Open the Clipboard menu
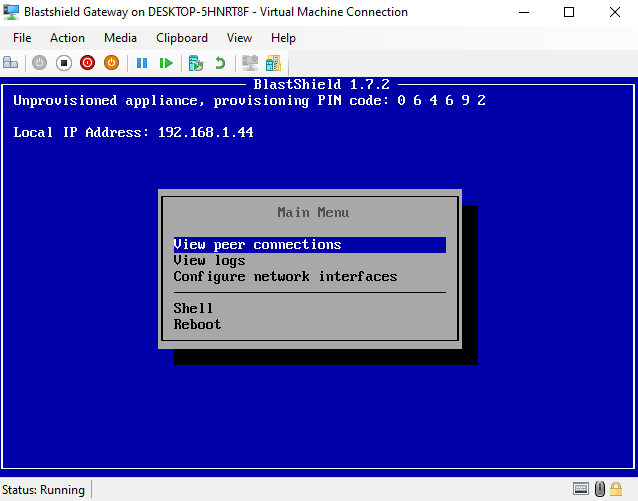The width and height of the screenshot is (638, 501). [182, 37]
